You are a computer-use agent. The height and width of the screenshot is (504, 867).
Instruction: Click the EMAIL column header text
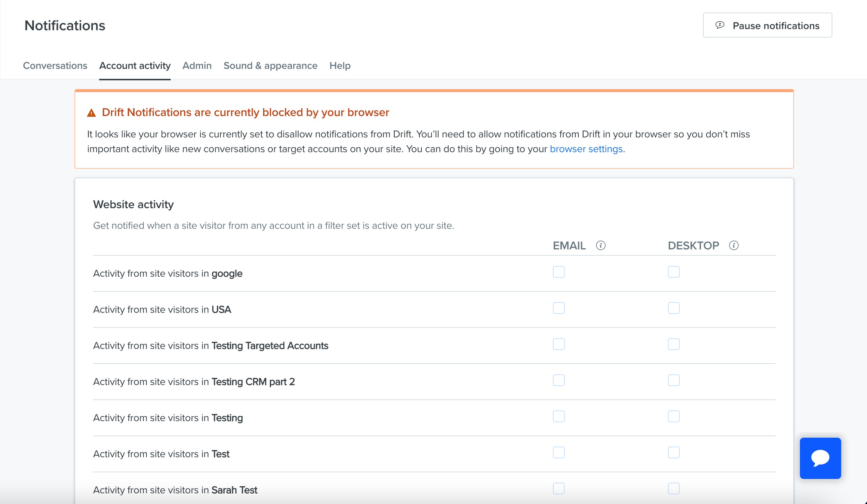point(569,246)
